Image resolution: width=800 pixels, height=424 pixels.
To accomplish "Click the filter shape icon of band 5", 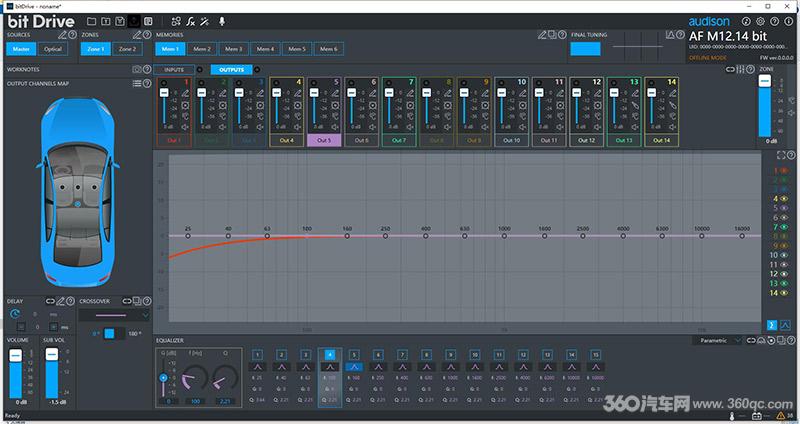I will 354,367.
